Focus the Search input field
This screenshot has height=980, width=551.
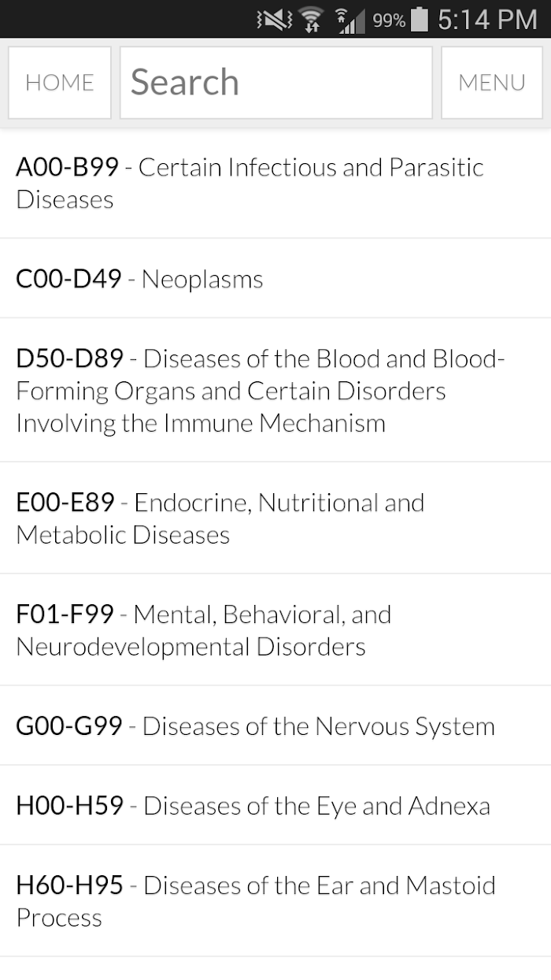click(275, 83)
